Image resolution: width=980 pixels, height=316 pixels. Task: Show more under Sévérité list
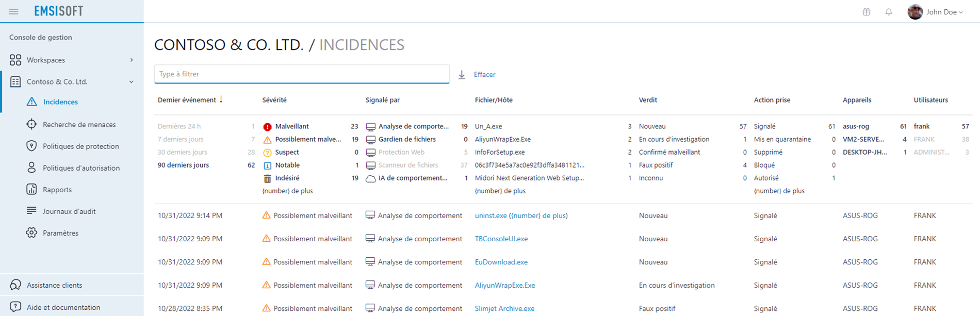[287, 191]
